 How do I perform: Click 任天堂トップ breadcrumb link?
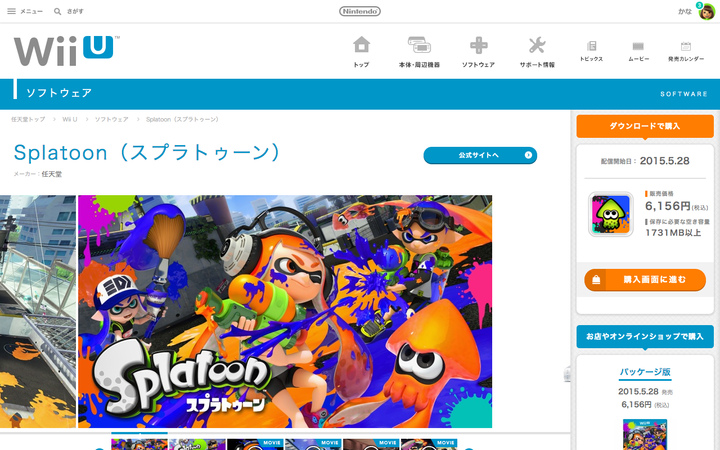(x=28, y=119)
